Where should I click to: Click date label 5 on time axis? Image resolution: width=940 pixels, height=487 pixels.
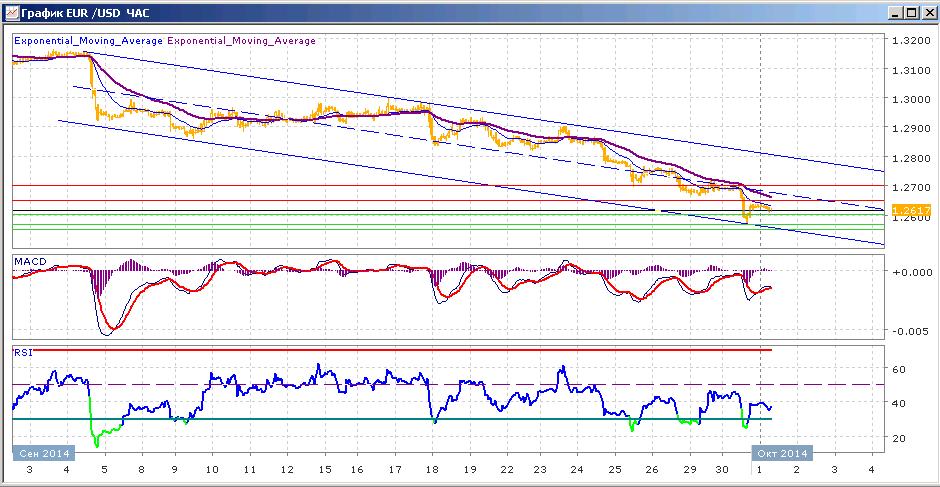104,470
